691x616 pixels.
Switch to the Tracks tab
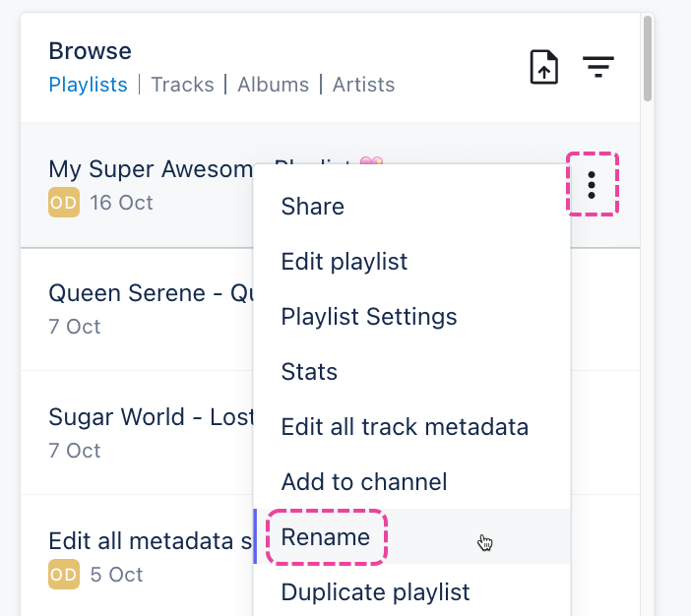pyautogui.click(x=181, y=85)
